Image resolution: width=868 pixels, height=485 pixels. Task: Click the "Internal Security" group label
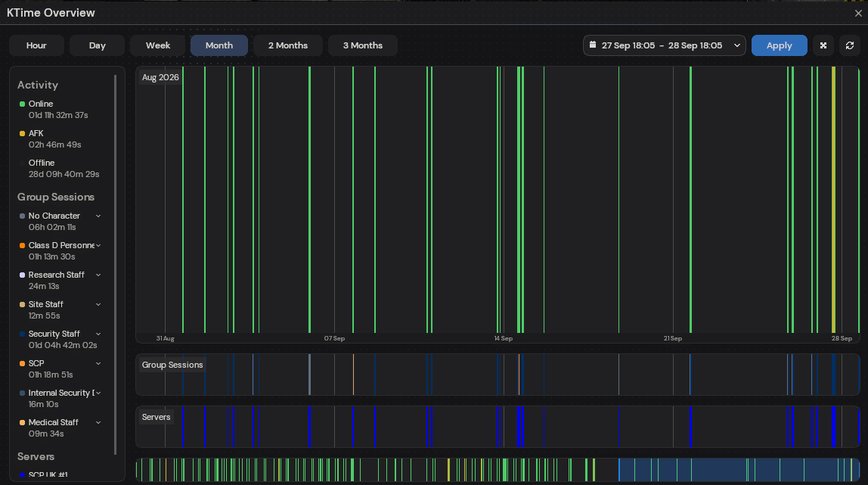61,393
